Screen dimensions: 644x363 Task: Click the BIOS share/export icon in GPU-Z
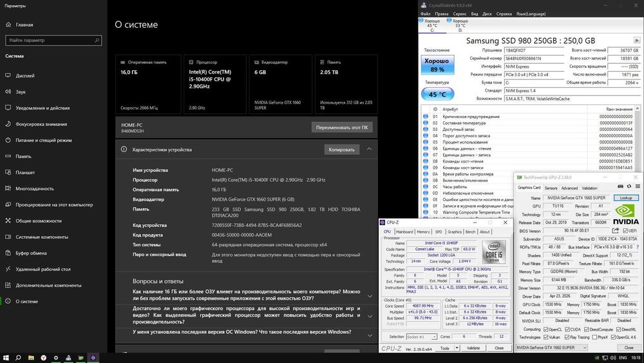615,231
